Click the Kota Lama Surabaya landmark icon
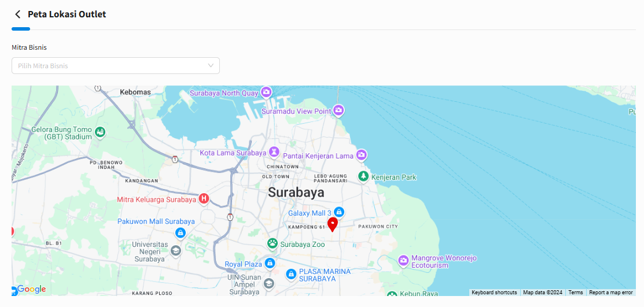The height and width of the screenshot is (307, 644). tap(274, 152)
